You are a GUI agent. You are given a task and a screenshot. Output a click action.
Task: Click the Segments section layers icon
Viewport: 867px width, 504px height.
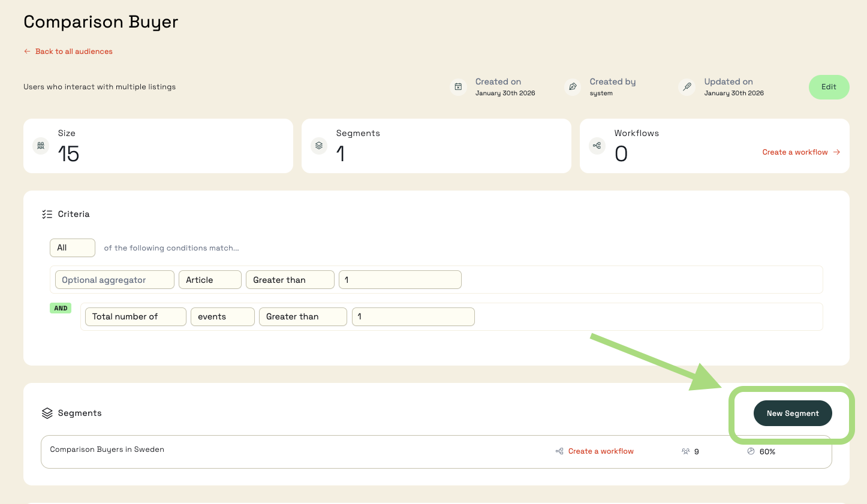[x=47, y=413]
